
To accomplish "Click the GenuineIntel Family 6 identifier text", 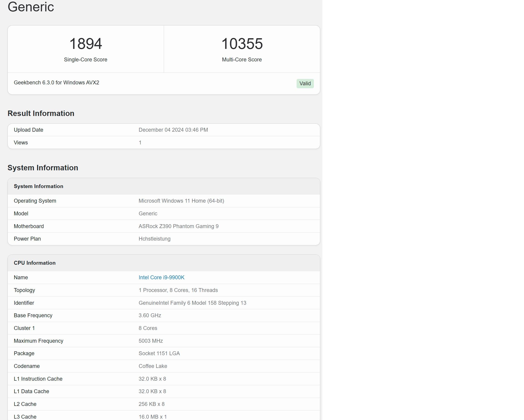I will [x=192, y=303].
